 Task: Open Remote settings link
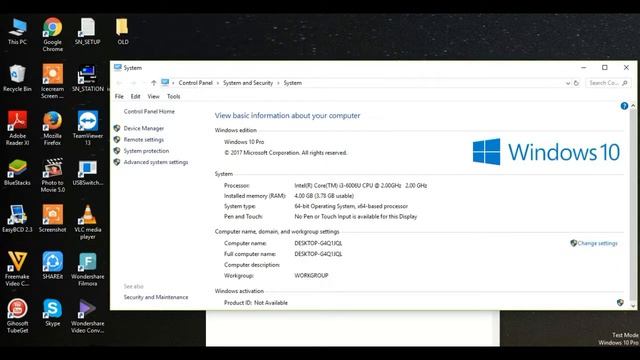tap(144, 140)
